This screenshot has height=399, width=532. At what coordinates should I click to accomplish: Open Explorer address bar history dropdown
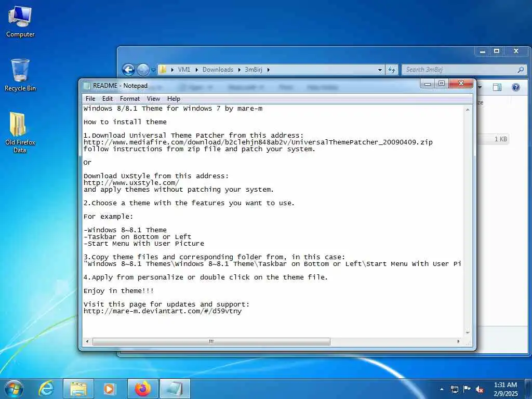tap(380, 70)
